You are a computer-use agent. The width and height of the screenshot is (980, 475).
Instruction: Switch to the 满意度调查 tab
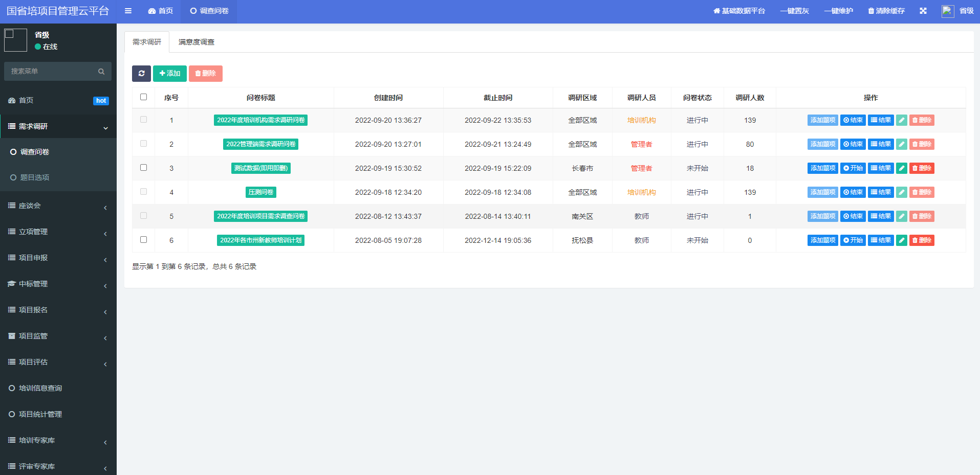click(x=196, y=42)
